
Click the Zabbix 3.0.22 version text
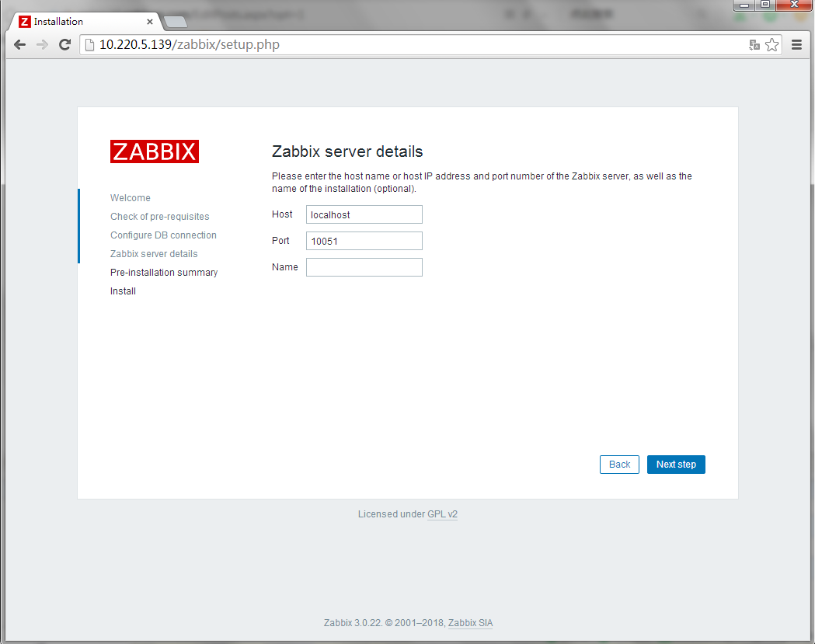point(353,623)
